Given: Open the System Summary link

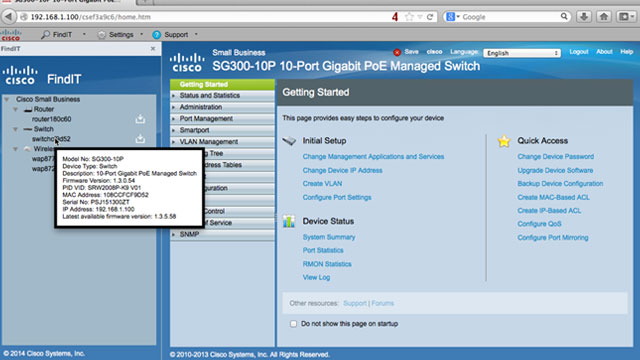Looking at the screenshot, I should click(x=329, y=237).
